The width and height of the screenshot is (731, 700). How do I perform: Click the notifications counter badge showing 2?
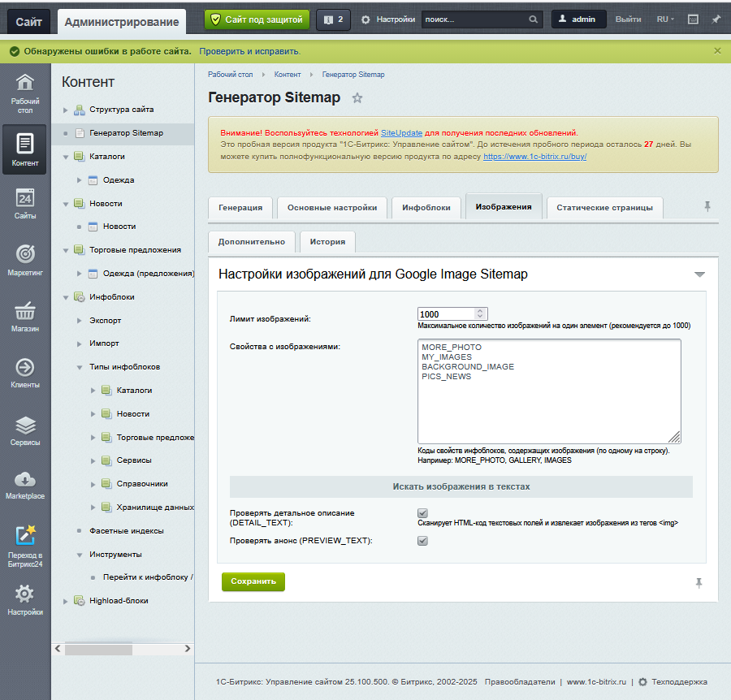333,19
